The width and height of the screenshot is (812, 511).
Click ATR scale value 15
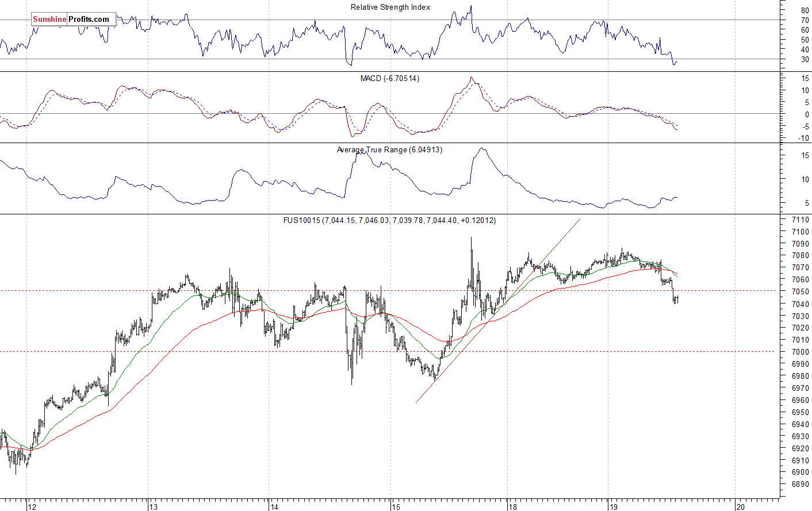coord(805,155)
